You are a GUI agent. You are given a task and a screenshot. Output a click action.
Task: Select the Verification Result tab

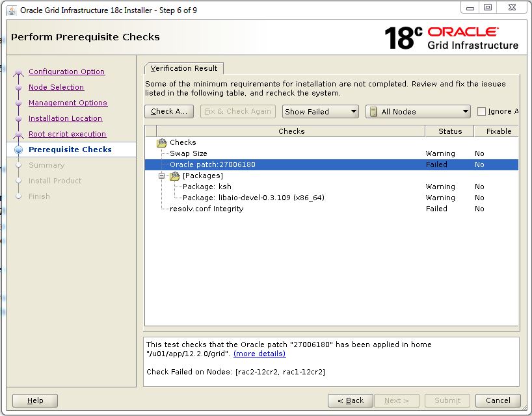point(184,68)
